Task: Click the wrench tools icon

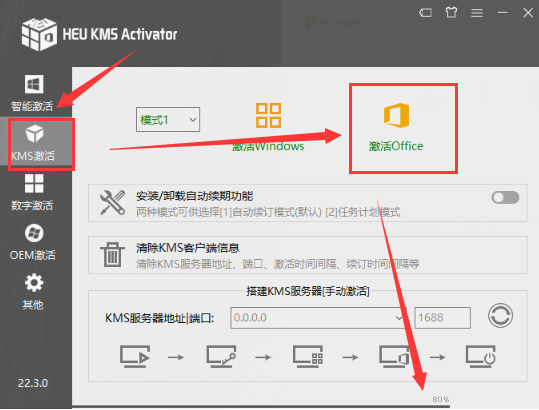Action: point(112,203)
